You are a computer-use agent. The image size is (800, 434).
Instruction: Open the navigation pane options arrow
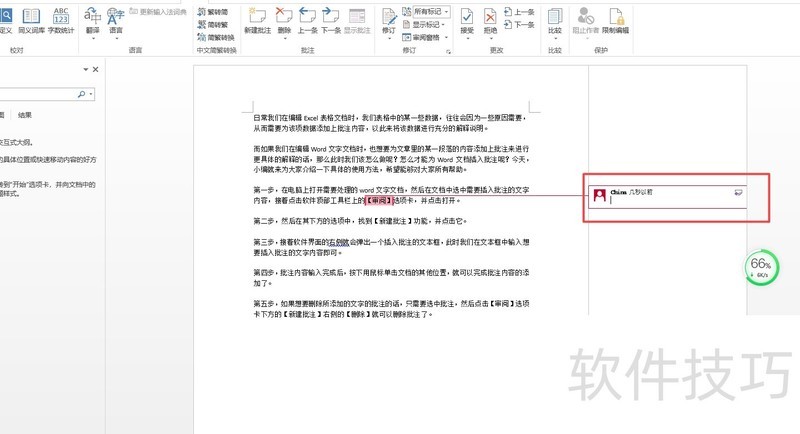pyautogui.click(x=86, y=69)
